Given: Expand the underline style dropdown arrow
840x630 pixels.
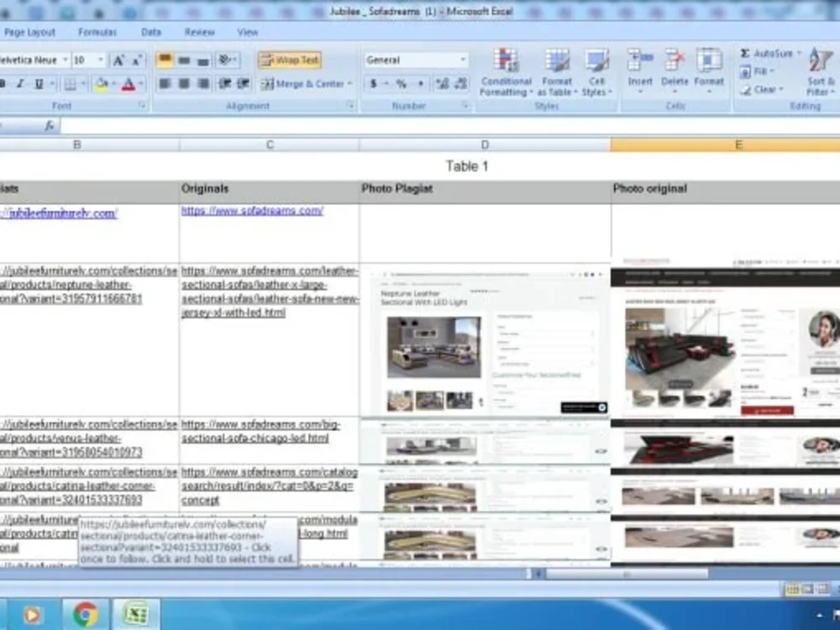Looking at the screenshot, I should [x=52, y=84].
